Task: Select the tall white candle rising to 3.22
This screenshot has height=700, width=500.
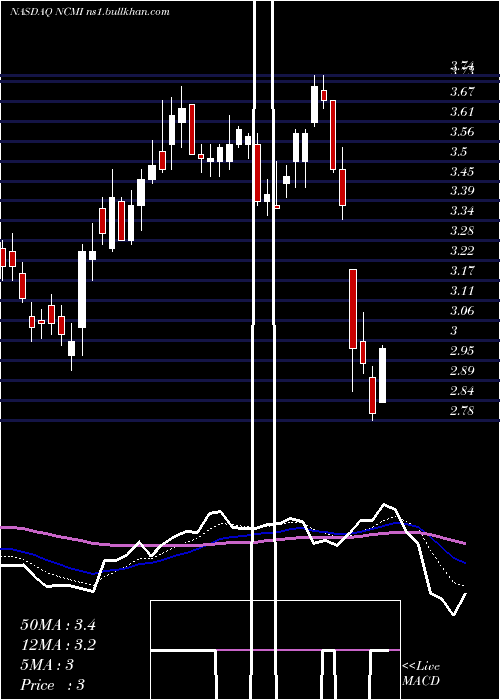Action: [82, 289]
